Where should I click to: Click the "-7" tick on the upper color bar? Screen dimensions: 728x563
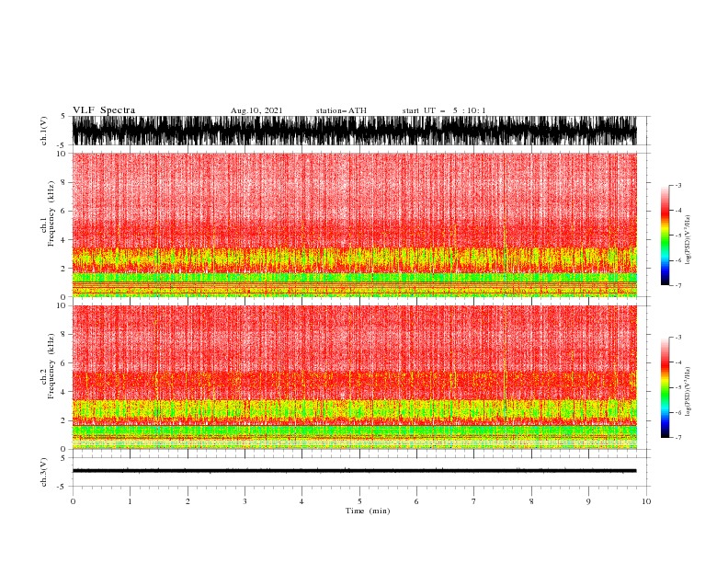point(677,285)
